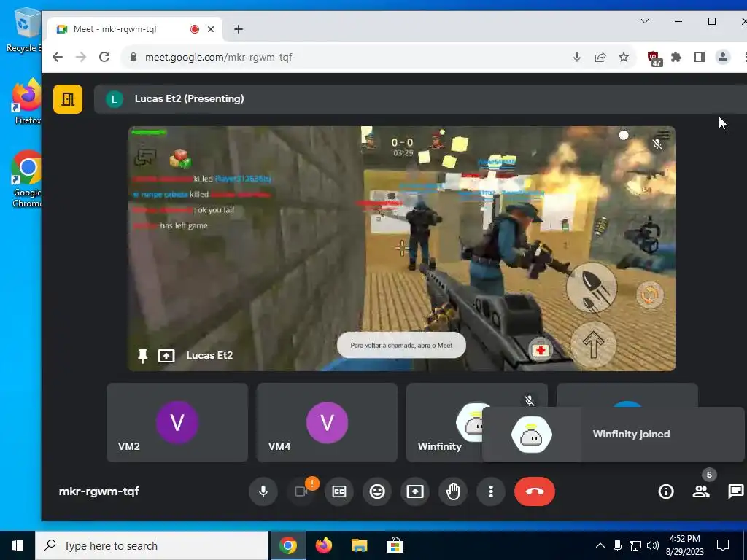
Task: Close the Meet tab with X
Action: [211, 29]
